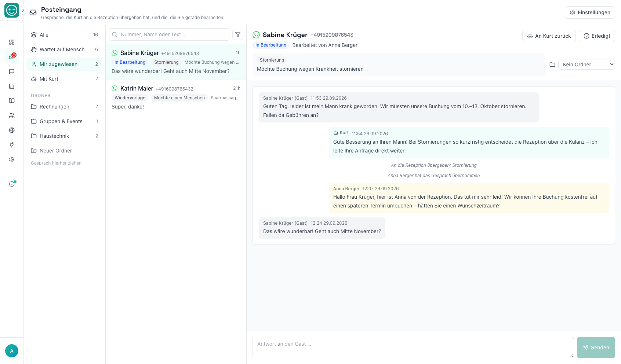Image resolution: width=621 pixels, height=364 pixels.
Task: Open the dashboard grid icon in sidebar
Action: [12, 42]
